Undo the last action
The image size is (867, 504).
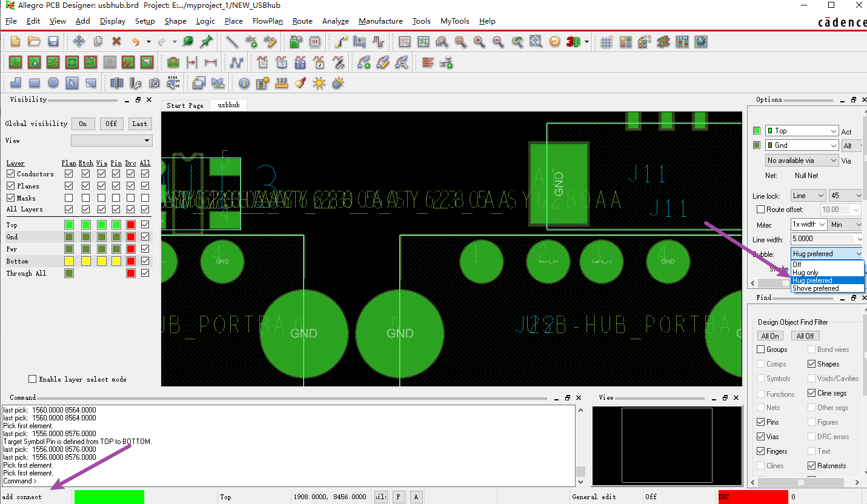pyautogui.click(x=135, y=42)
